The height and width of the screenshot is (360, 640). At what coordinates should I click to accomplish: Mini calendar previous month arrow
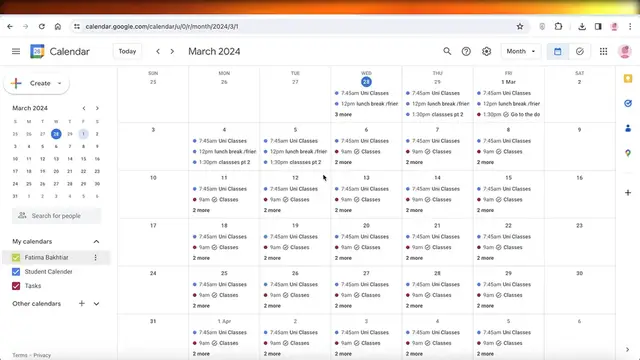click(x=84, y=108)
